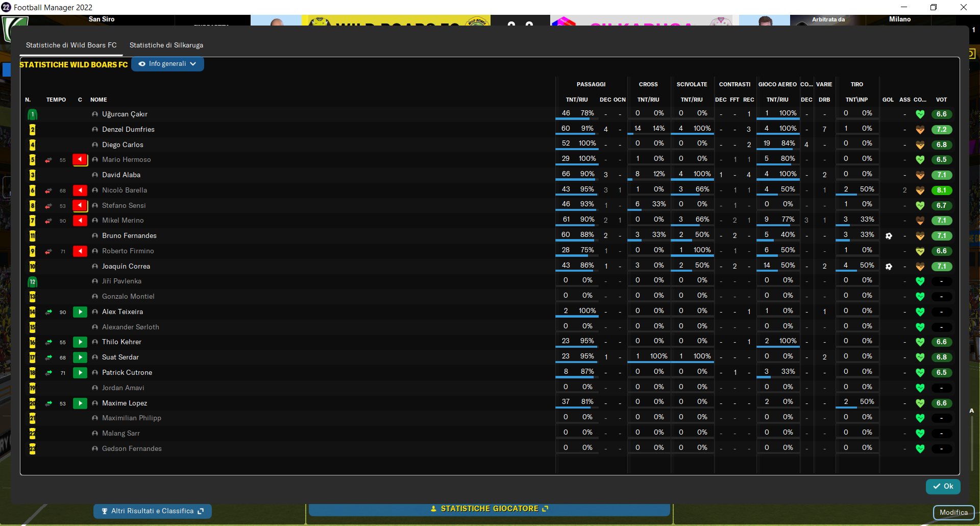Click Uğurcan Çakır passes value 46
Screen dimensions: 980x526
point(566,113)
